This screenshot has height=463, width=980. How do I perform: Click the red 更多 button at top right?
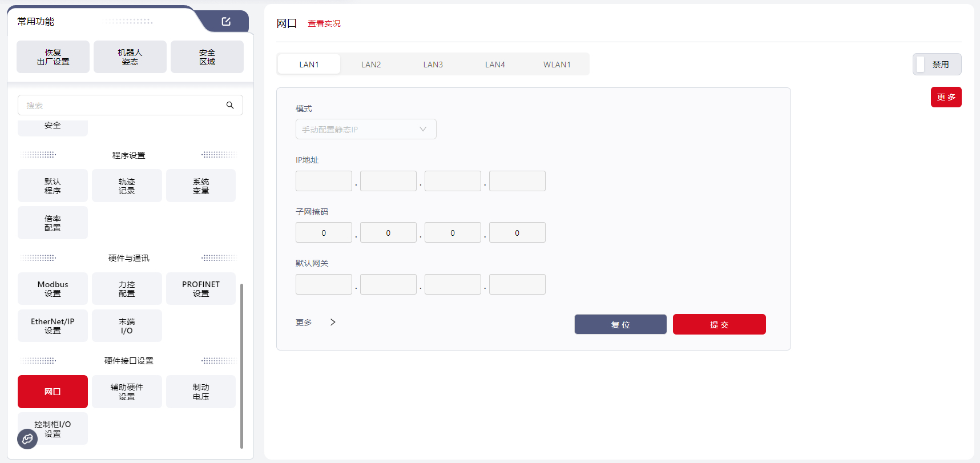point(946,97)
